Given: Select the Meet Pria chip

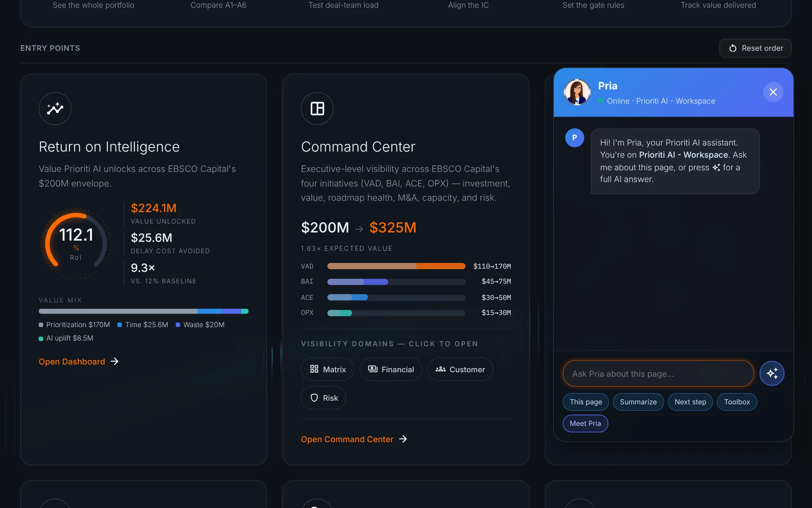Looking at the screenshot, I should [x=585, y=423].
